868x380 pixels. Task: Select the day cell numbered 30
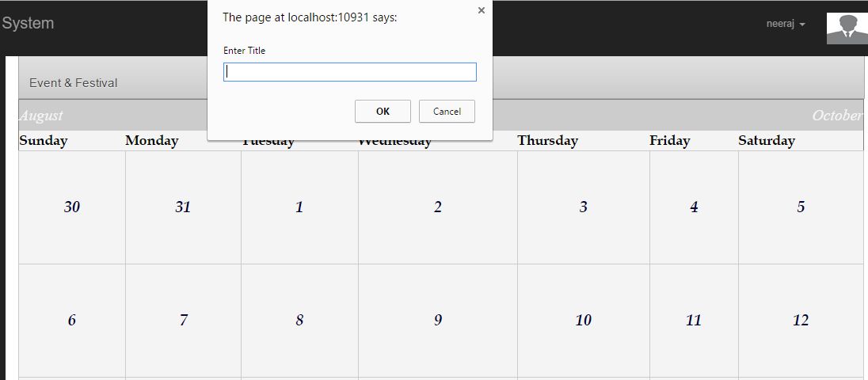tap(72, 207)
